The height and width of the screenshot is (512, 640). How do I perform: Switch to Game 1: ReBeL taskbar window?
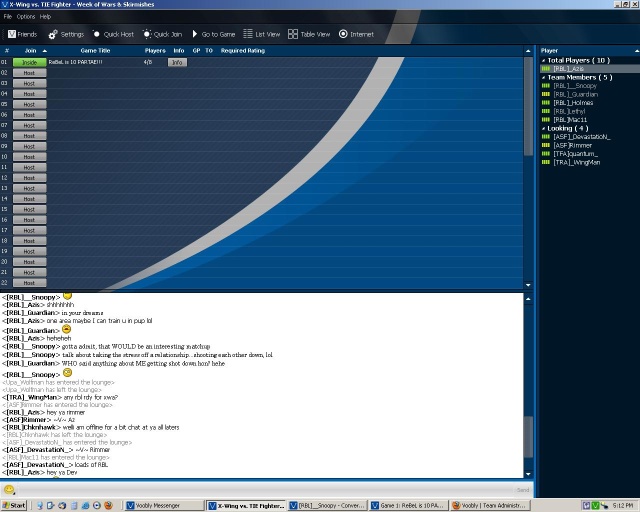tap(408, 505)
